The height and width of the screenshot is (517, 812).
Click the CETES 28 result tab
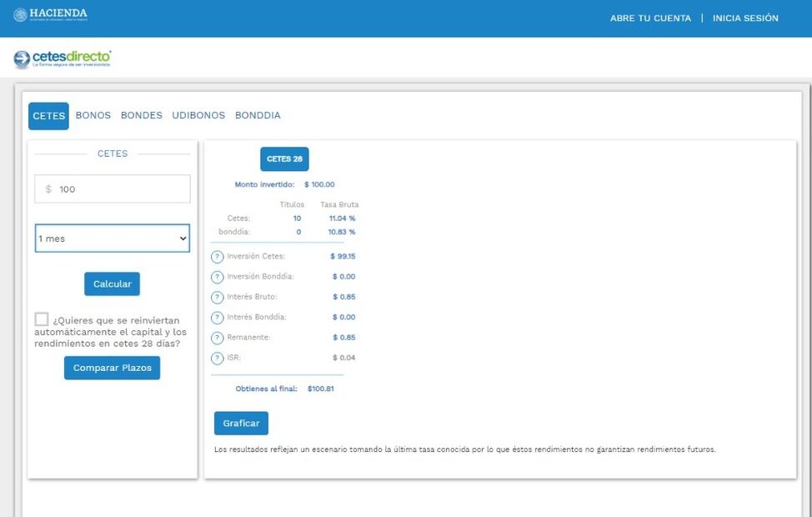(284, 159)
